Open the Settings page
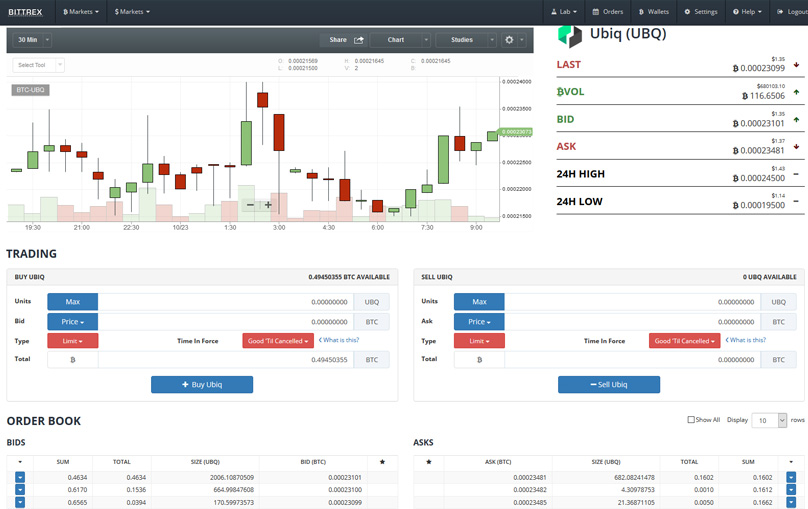Image resolution: width=808 pixels, height=509 pixels. coord(701,12)
